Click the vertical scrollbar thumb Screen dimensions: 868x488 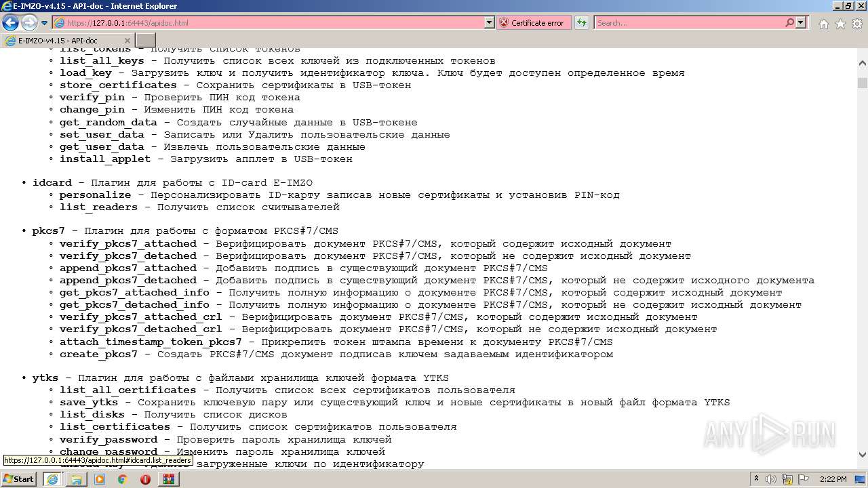(x=863, y=83)
